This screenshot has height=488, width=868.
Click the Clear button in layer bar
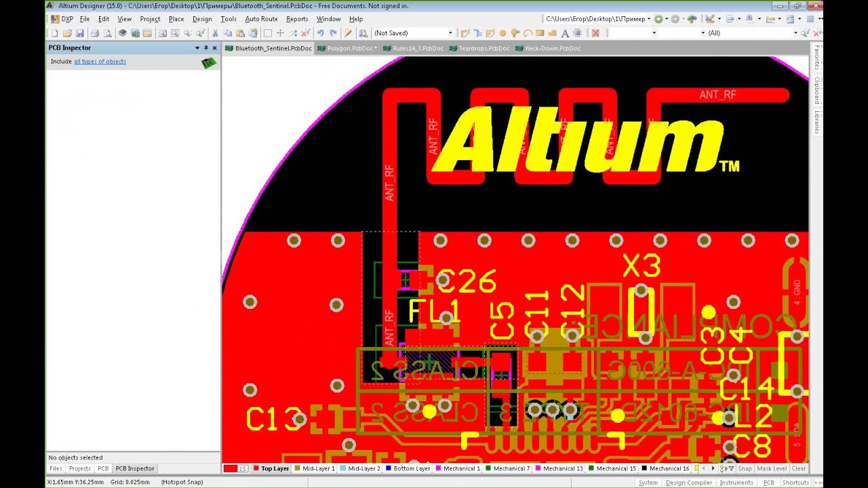click(799, 468)
